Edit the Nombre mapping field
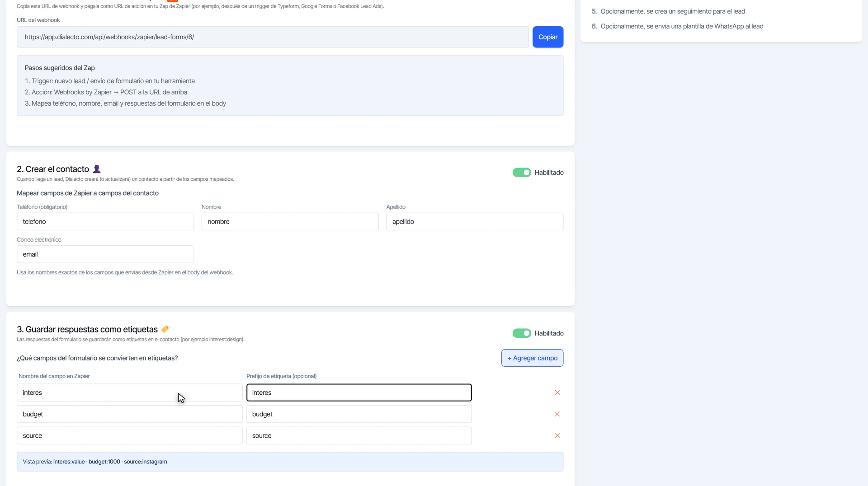This screenshot has height=486, width=868. point(290,222)
